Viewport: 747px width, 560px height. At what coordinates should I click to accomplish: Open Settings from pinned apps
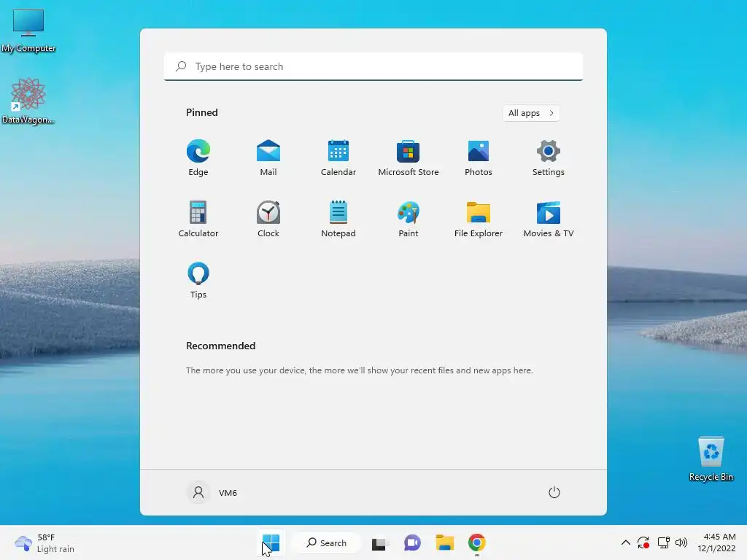pos(549,157)
